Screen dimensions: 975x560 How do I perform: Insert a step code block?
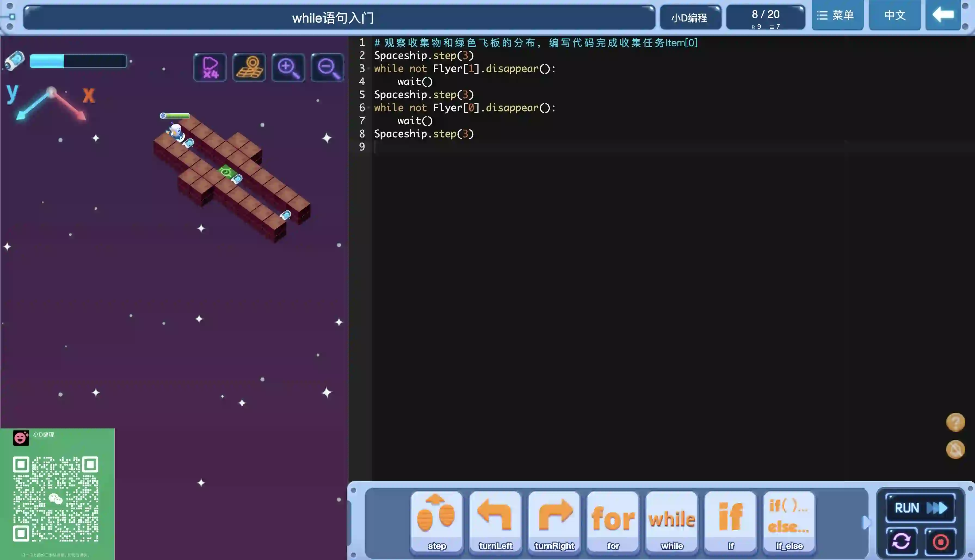point(436,521)
